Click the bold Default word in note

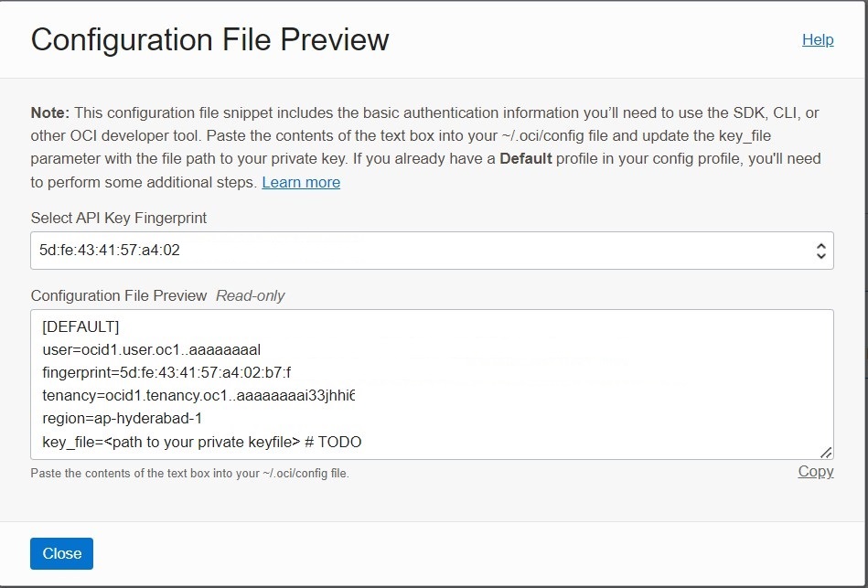(x=526, y=159)
